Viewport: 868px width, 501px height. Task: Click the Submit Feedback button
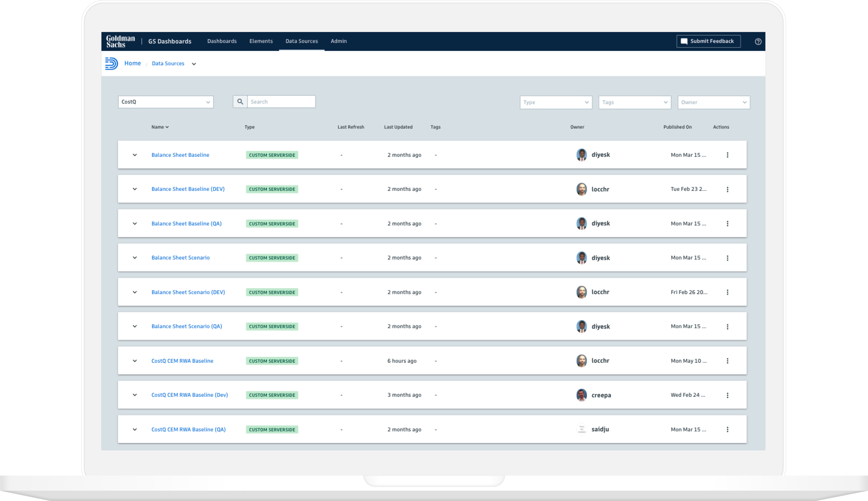(708, 41)
